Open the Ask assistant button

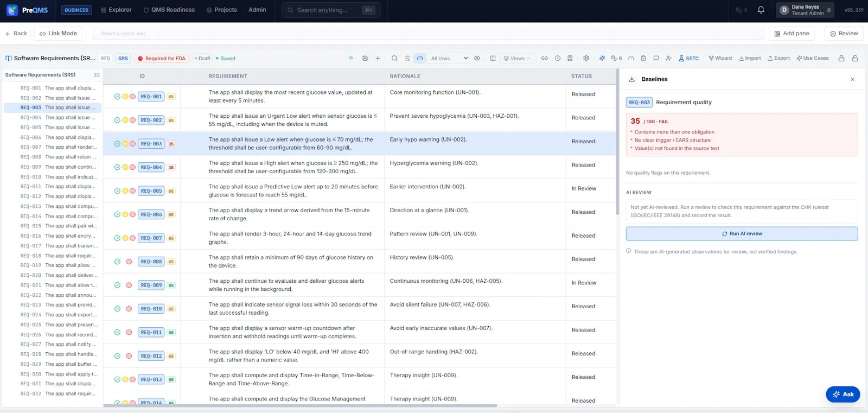pos(843,394)
